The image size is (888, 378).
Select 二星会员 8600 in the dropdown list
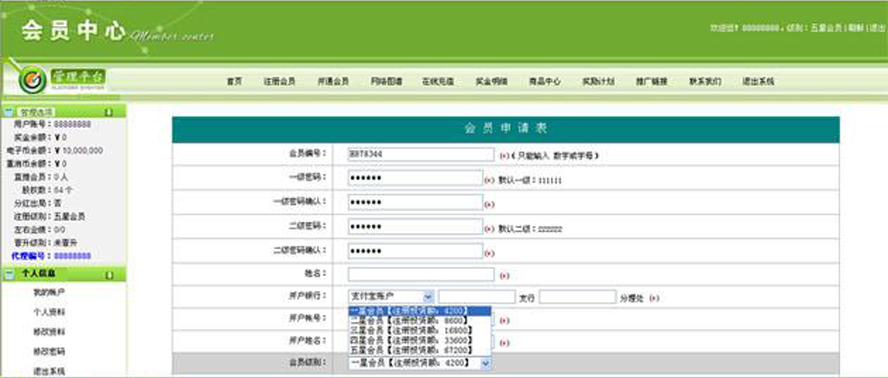[420, 321]
